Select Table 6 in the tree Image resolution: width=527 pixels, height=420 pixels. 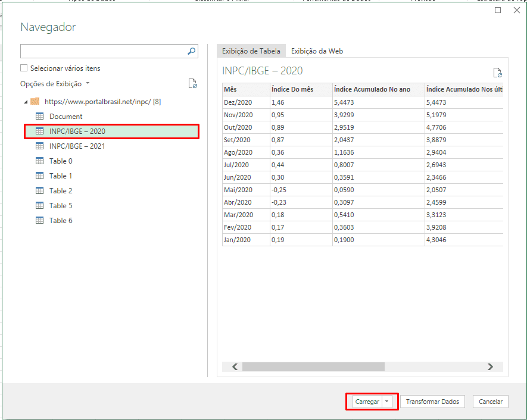click(61, 220)
